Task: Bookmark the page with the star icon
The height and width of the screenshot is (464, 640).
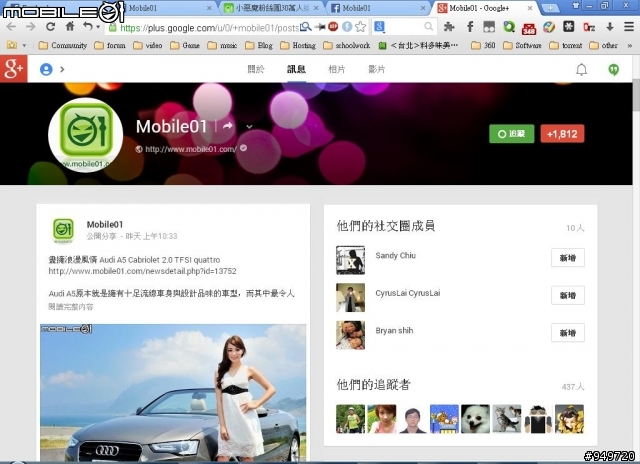Action: coord(360,27)
